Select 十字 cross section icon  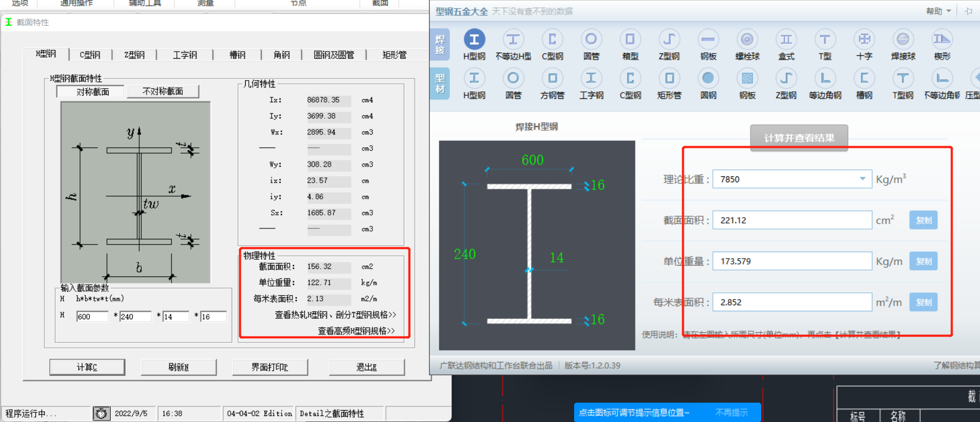tap(864, 40)
